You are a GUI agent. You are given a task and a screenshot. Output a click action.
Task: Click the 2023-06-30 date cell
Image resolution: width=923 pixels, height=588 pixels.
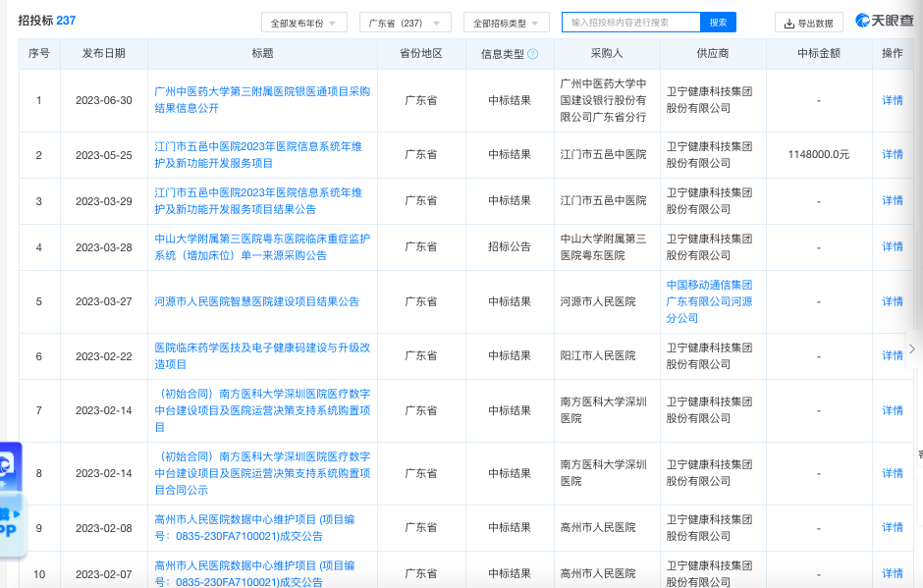tap(104, 101)
